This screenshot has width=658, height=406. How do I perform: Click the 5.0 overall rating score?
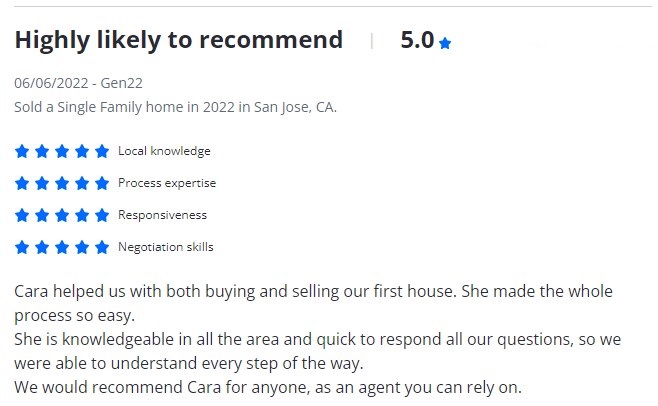coord(416,40)
